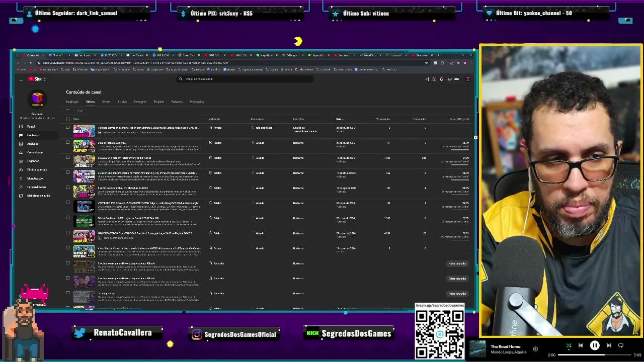The image size is (644, 362).
Task: Switch to the Ao vivo tab
Action: [x=122, y=102]
